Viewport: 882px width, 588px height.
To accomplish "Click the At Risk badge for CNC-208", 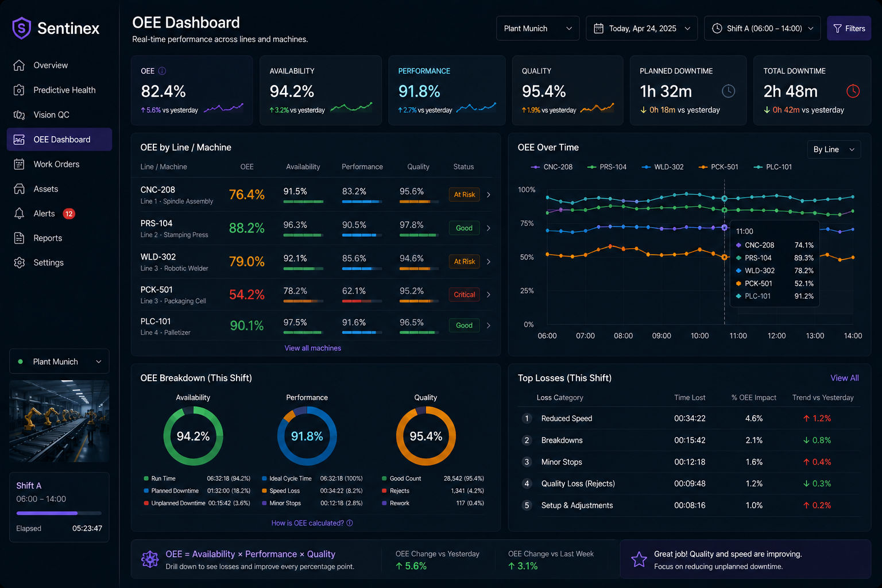I will pyautogui.click(x=465, y=195).
